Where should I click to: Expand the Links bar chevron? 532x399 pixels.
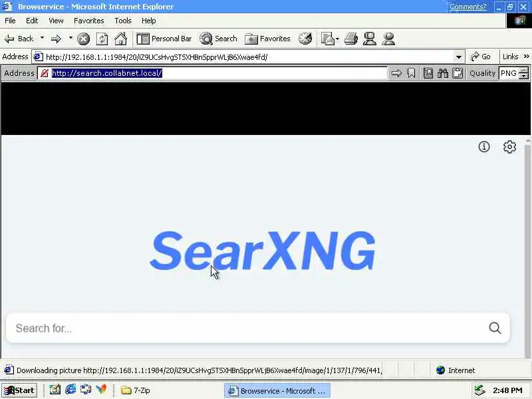point(527,57)
